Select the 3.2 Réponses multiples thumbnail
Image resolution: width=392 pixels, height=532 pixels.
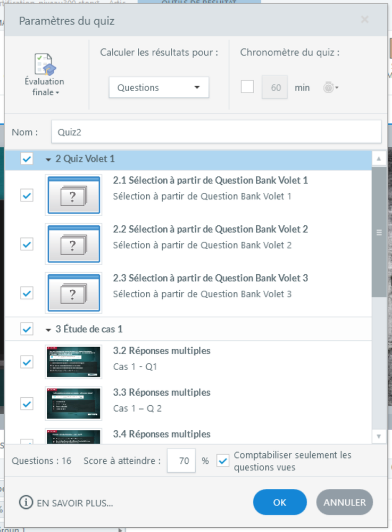point(73,362)
